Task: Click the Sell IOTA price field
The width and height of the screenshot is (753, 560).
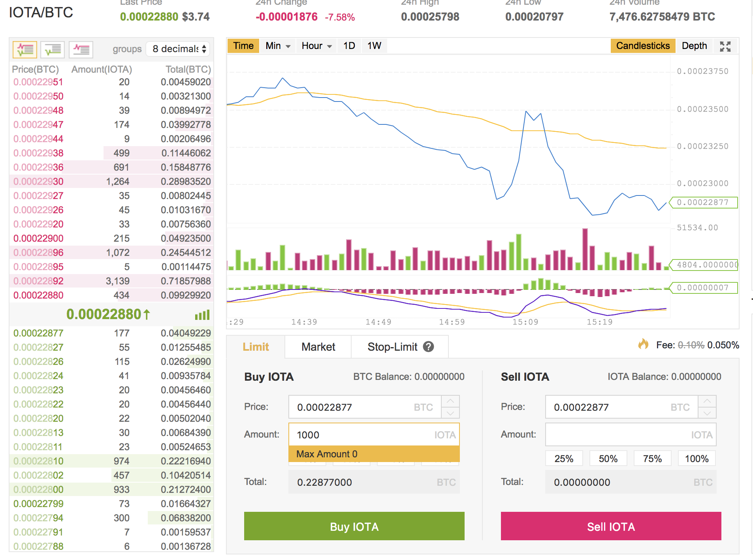Action: (x=621, y=407)
